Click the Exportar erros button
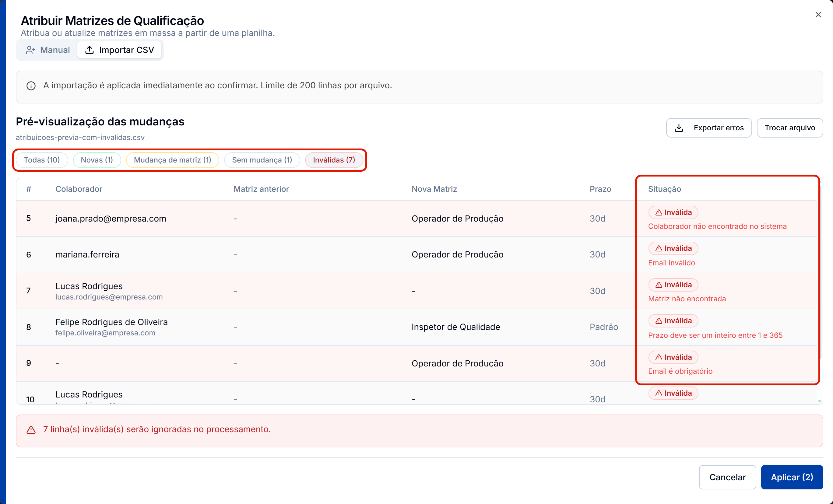The height and width of the screenshot is (504, 833). click(709, 128)
